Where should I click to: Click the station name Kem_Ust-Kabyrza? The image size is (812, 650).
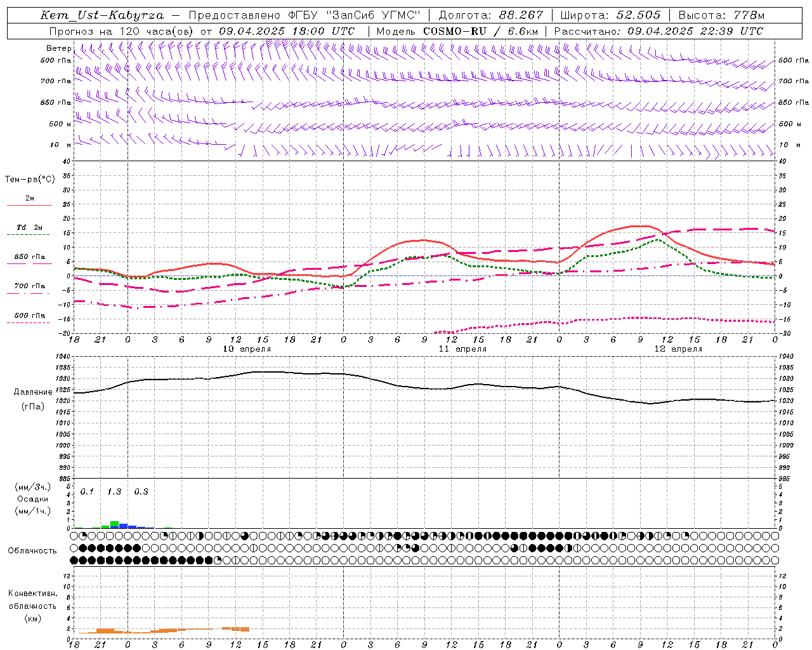click(x=102, y=15)
